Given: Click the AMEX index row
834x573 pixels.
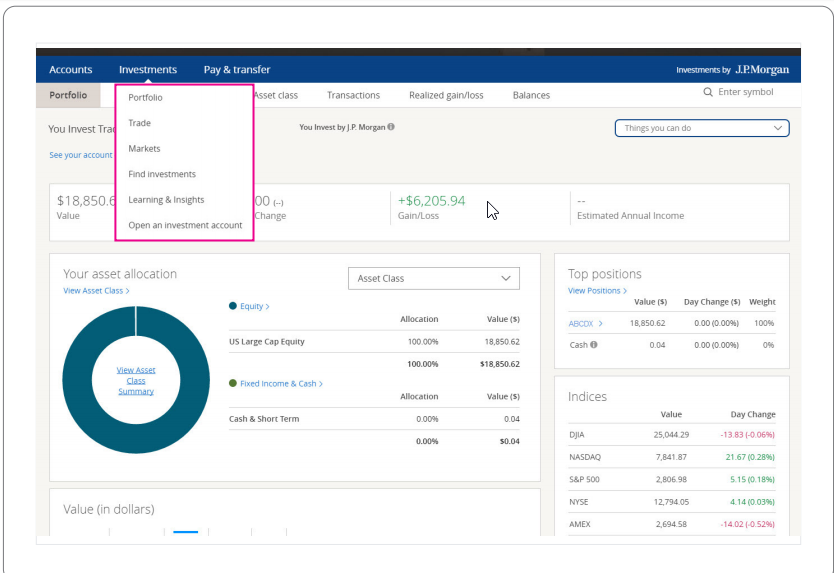Looking at the screenshot, I should coord(672,524).
